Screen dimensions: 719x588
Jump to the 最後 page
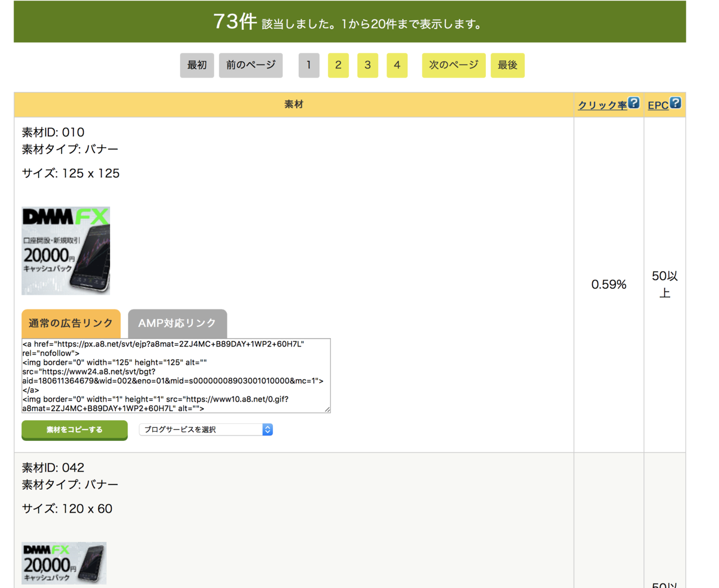tap(507, 65)
